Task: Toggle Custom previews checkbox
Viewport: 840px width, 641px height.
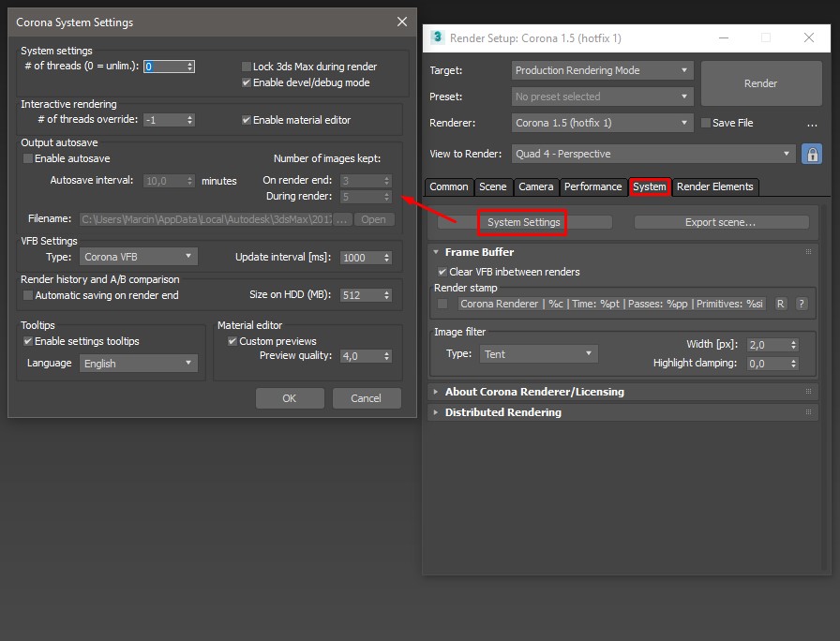Action: 232,341
